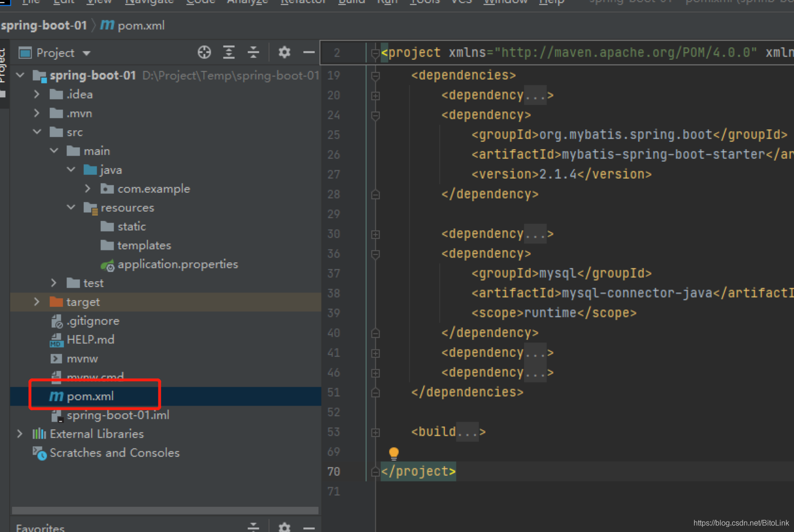Click the closing project tag
Screen dimensions: 794x532
pos(418,471)
